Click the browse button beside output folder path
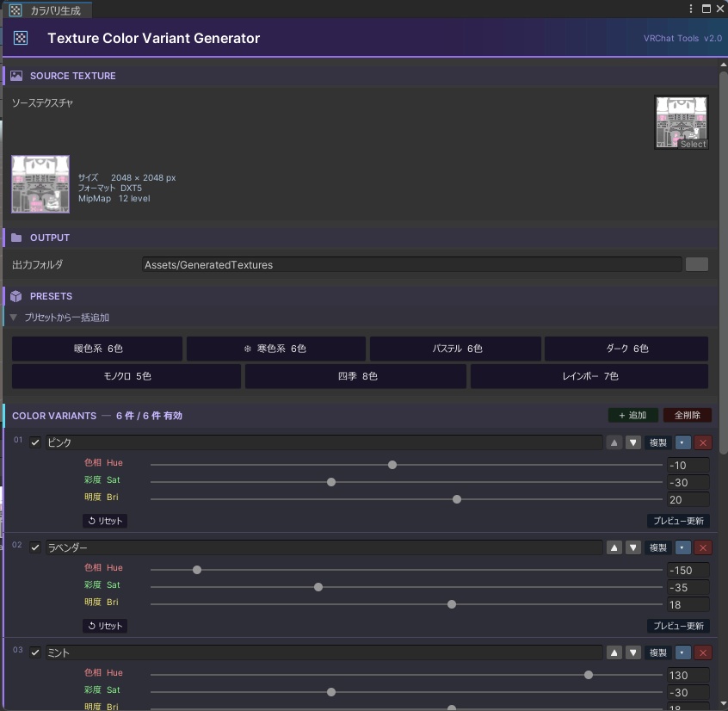The image size is (728, 711). 697,264
